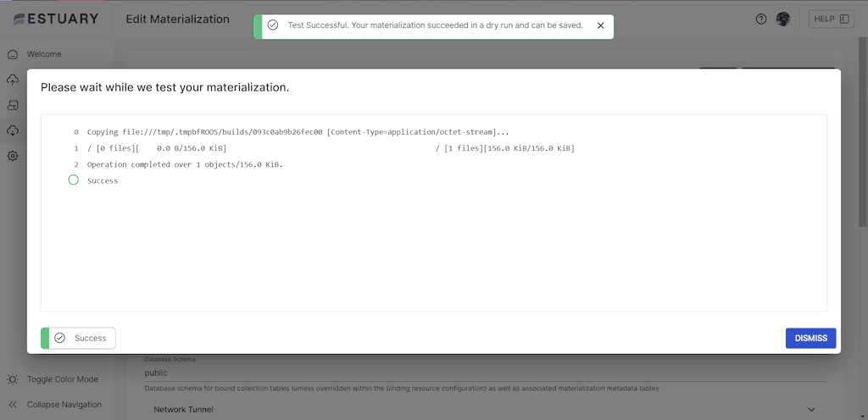Click the check icon in the notification banner
This screenshot has height=420, width=868.
coord(272,25)
